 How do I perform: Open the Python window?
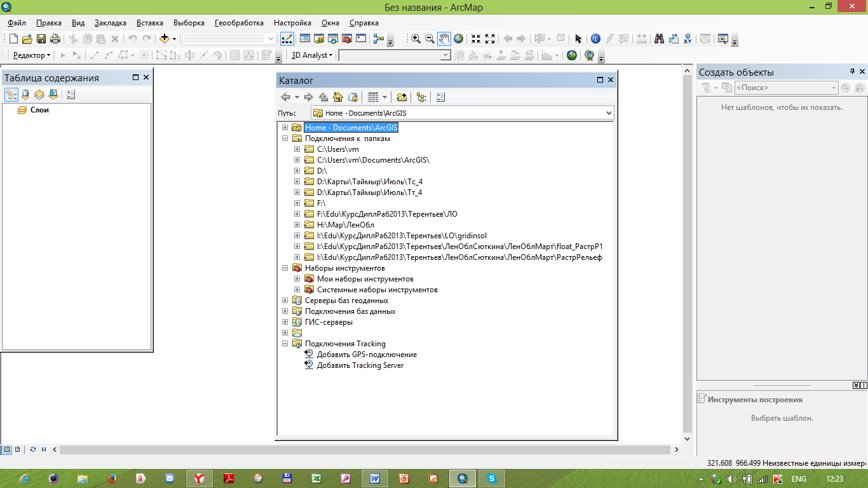[361, 39]
